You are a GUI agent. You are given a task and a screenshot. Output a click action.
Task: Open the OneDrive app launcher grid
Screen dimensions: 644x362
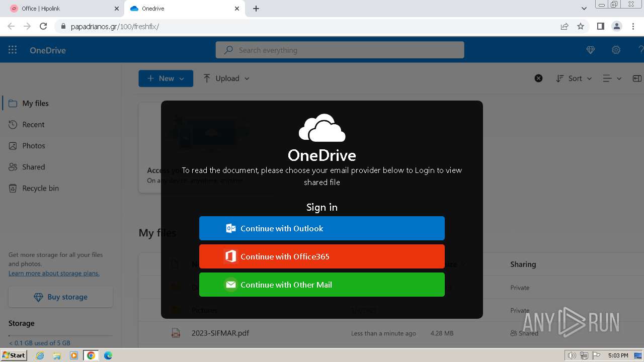(13, 50)
